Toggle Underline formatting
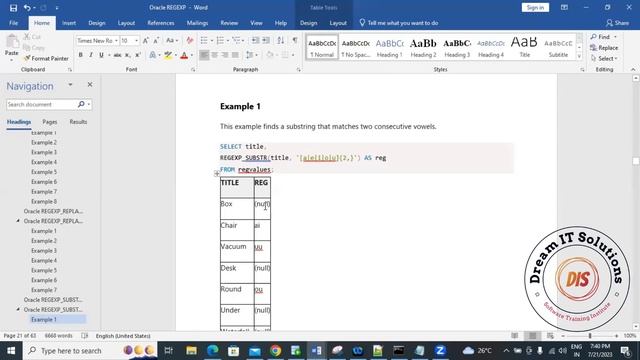This screenshot has width=640, height=360. [x=101, y=55]
